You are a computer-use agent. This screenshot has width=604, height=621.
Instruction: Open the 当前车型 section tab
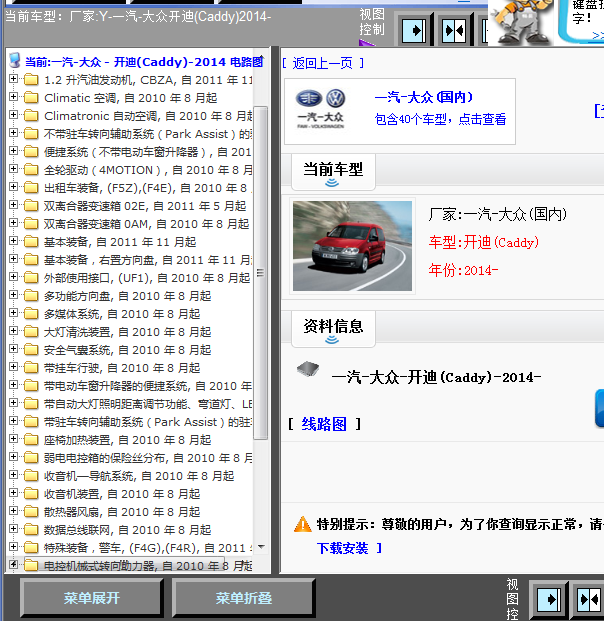point(333,172)
